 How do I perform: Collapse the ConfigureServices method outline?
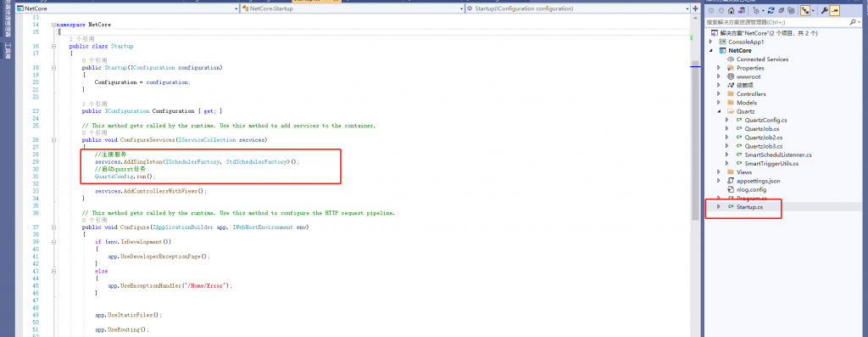53,140
